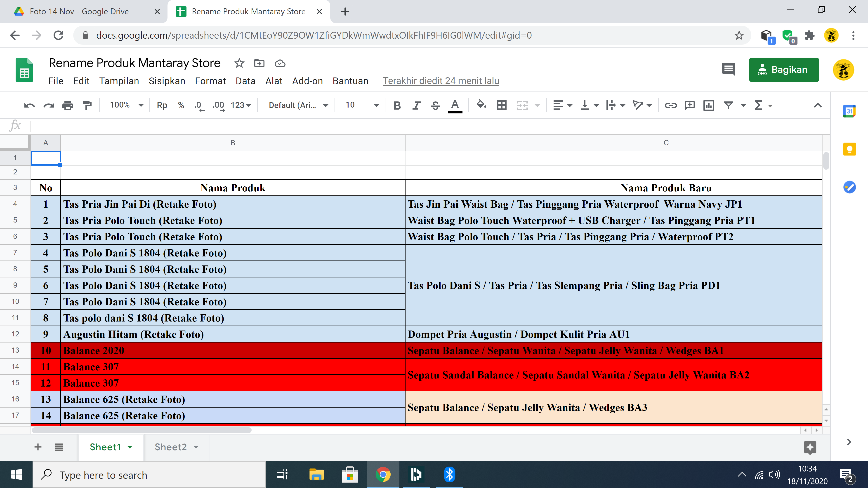
Task: Open comment history icon
Action: pyautogui.click(x=728, y=70)
